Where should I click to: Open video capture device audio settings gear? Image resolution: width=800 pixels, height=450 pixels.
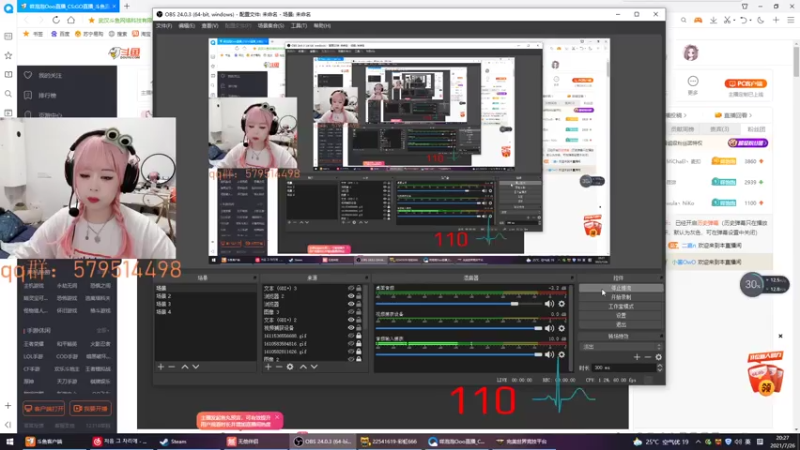pyautogui.click(x=562, y=328)
